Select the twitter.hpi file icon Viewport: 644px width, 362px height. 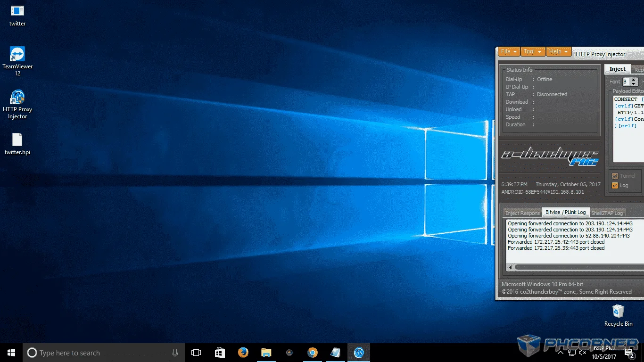coord(17,144)
